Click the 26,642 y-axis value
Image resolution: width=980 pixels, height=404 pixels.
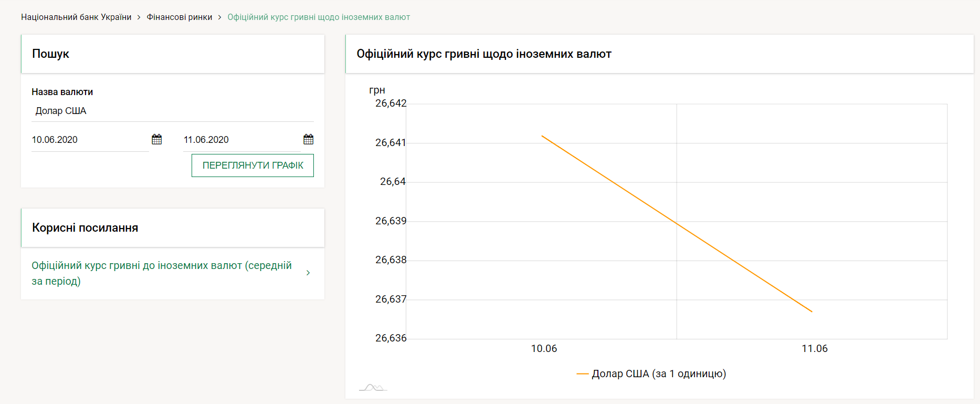[x=391, y=103]
